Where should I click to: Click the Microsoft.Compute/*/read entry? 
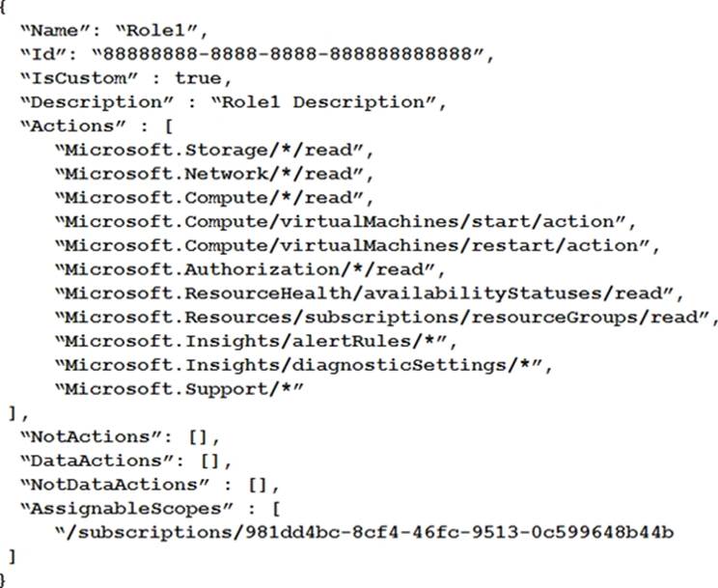pos(214,196)
